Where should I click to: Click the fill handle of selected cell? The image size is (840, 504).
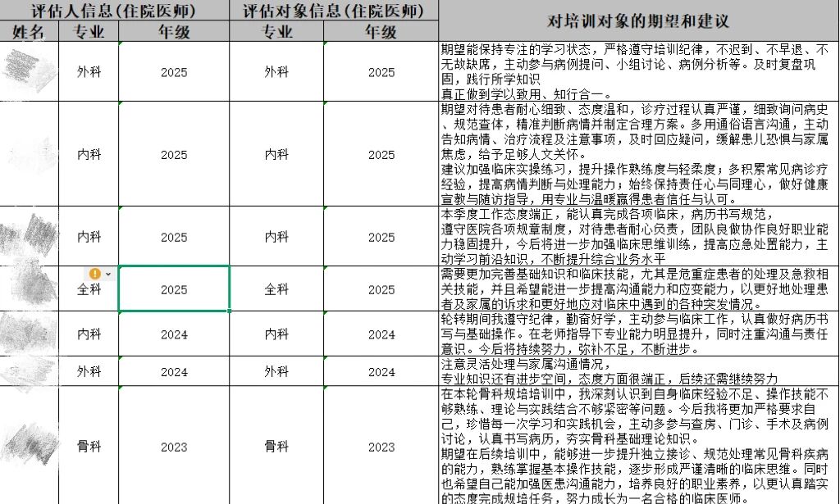(229, 311)
